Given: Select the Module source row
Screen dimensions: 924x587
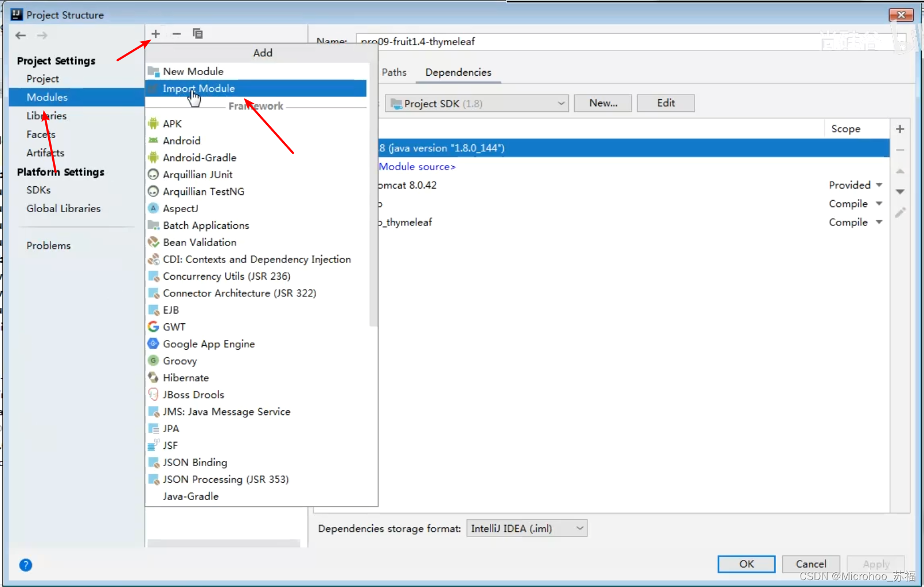Looking at the screenshot, I should point(633,167).
